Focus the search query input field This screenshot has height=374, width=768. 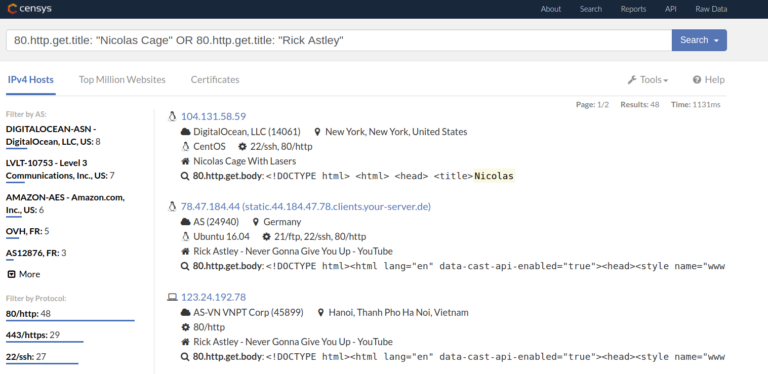click(x=339, y=40)
